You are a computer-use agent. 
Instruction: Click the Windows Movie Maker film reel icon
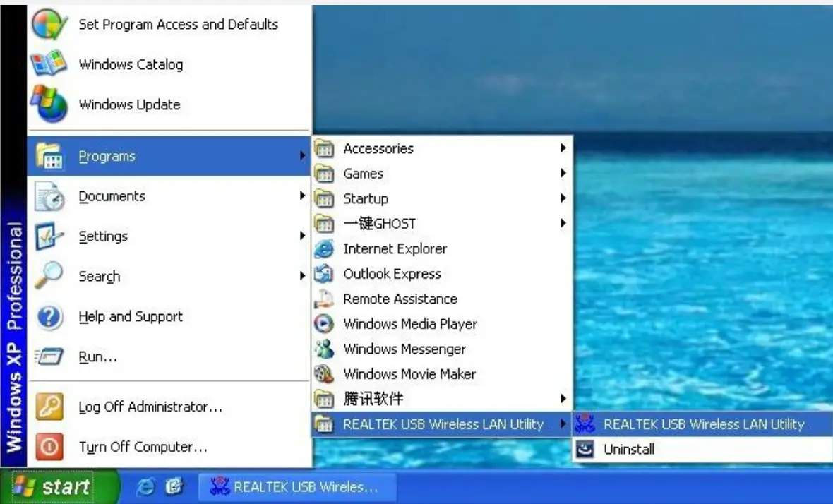tap(324, 374)
